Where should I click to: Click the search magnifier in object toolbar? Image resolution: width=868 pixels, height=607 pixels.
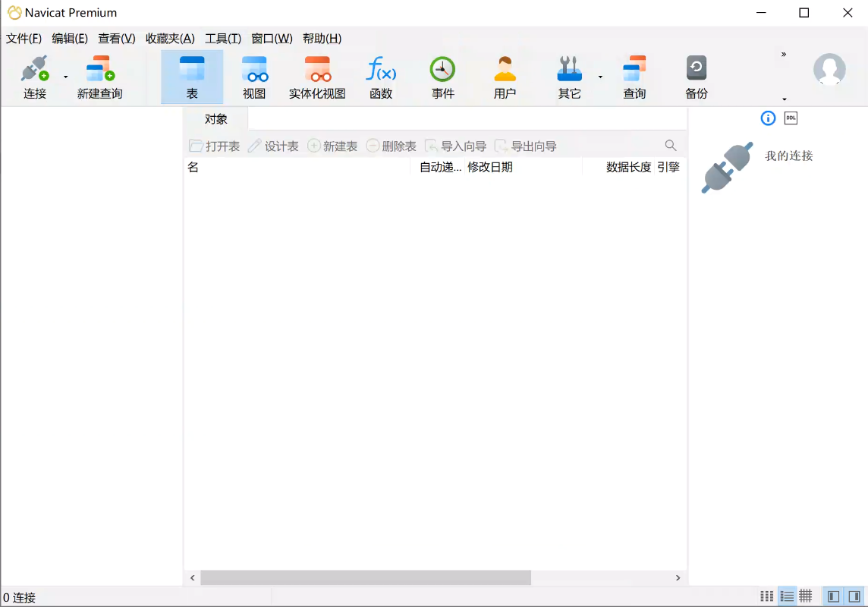click(671, 146)
